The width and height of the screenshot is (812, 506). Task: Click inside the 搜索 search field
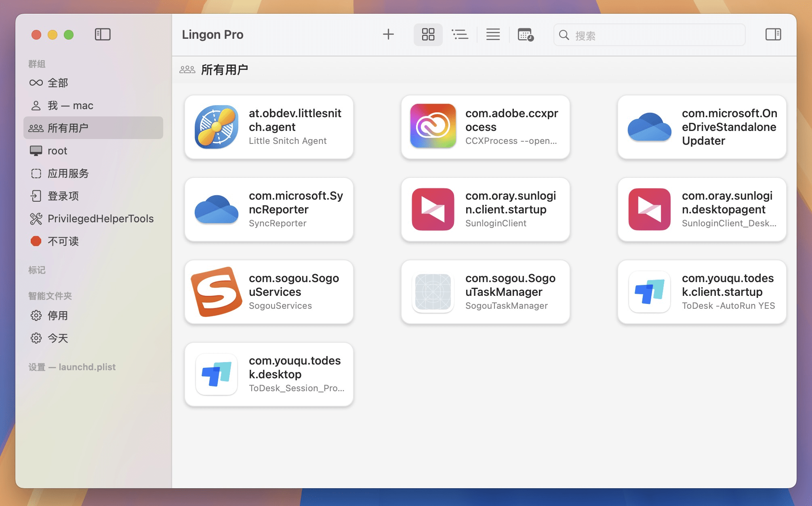click(648, 35)
